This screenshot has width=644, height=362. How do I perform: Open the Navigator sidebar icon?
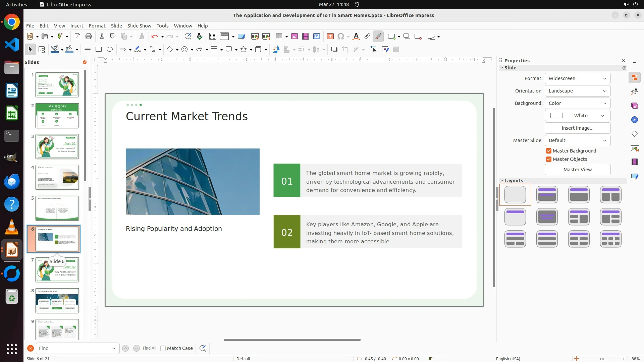[634, 120]
